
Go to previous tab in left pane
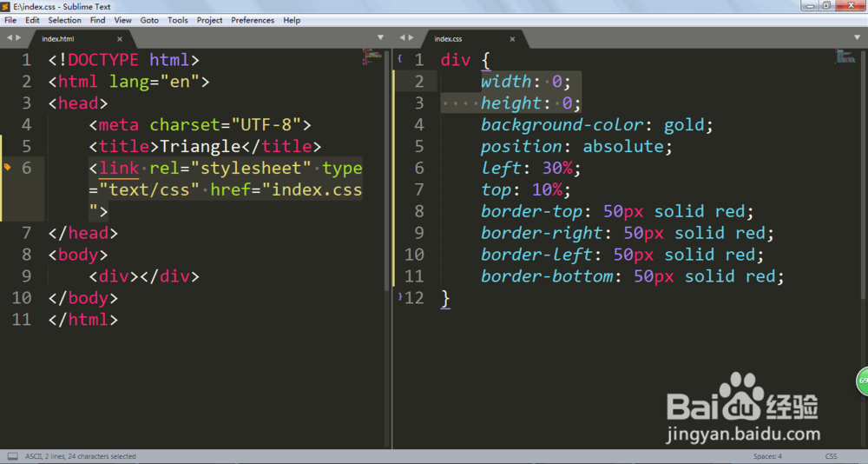[x=10, y=37]
